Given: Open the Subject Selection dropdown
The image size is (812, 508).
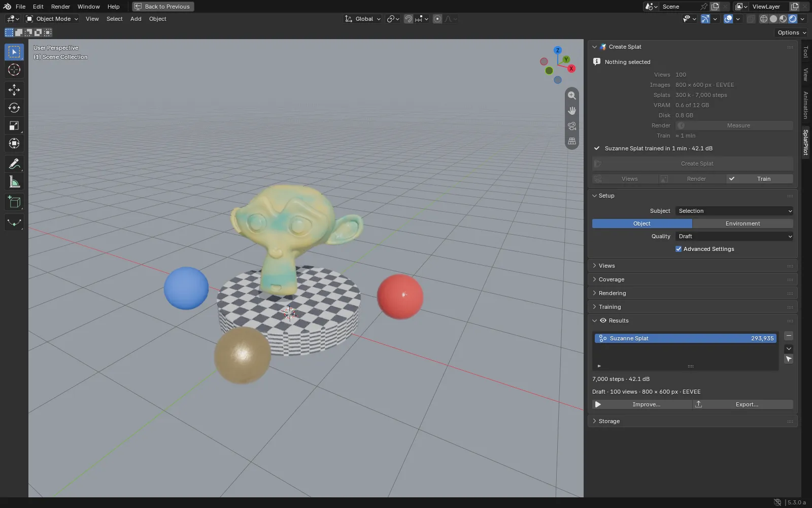Looking at the screenshot, I should [x=734, y=211].
